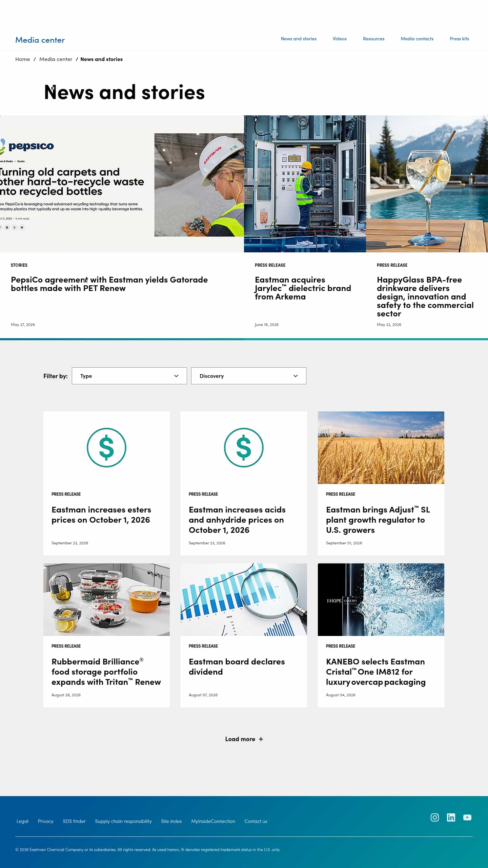
Task: Click the 'News and stories' breadcrumb text
Action: pos(101,59)
